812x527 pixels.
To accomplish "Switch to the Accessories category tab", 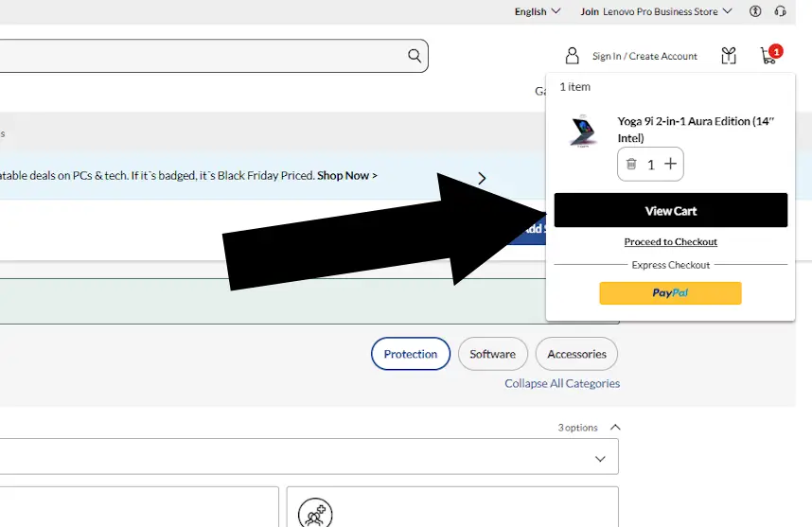I will coord(576,354).
